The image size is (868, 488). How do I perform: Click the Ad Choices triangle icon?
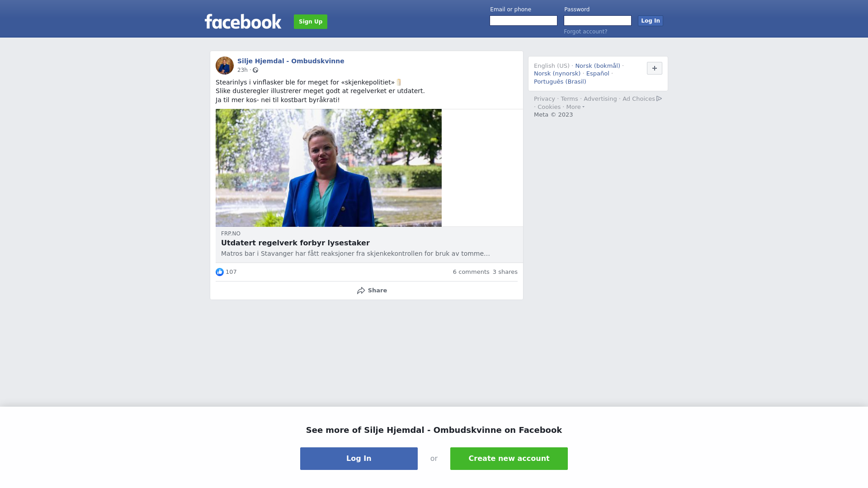[x=659, y=99]
